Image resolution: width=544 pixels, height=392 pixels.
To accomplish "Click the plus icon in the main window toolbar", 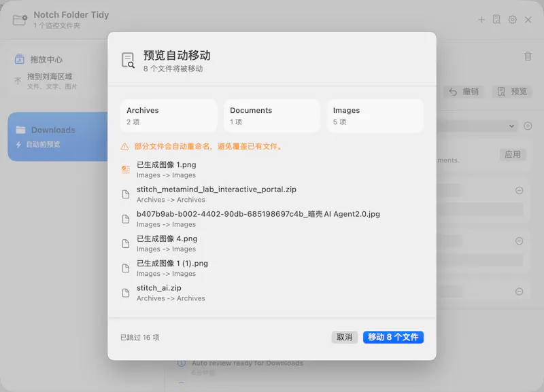I will pyautogui.click(x=481, y=20).
